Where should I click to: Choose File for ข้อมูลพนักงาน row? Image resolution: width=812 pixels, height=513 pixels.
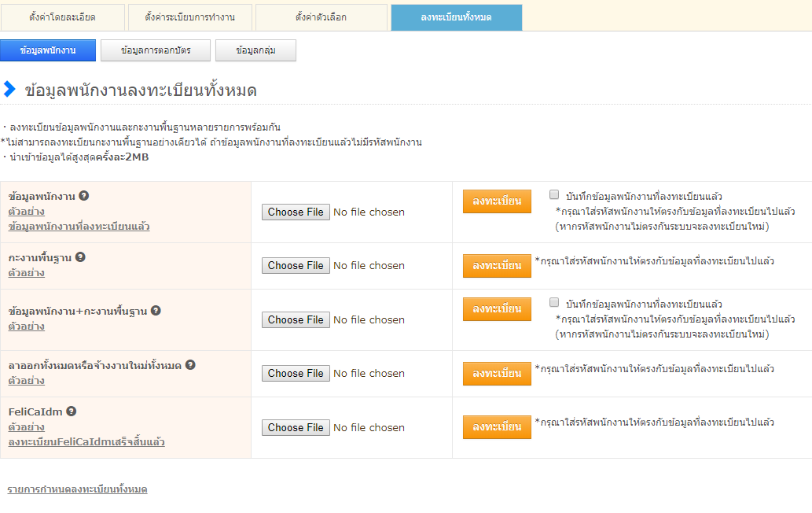pos(296,212)
